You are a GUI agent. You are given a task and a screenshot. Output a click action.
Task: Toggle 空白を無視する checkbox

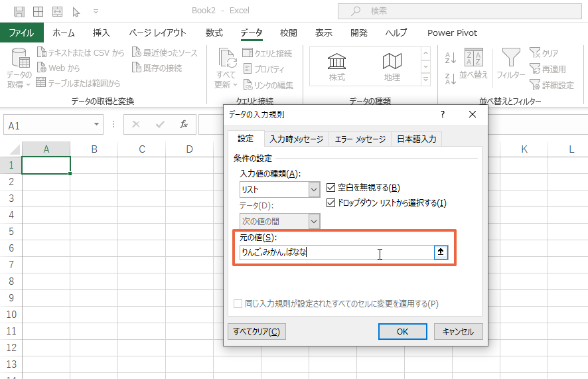331,187
